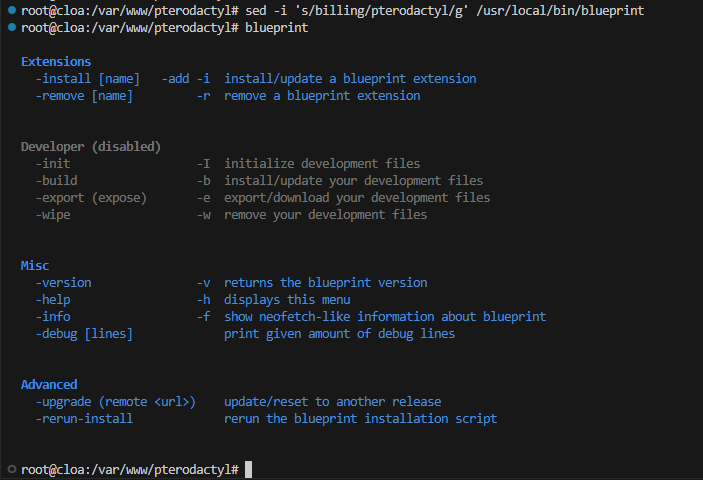Click the '-add' alias text
This screenshot has height=480, width=703.
pos(175,79)
